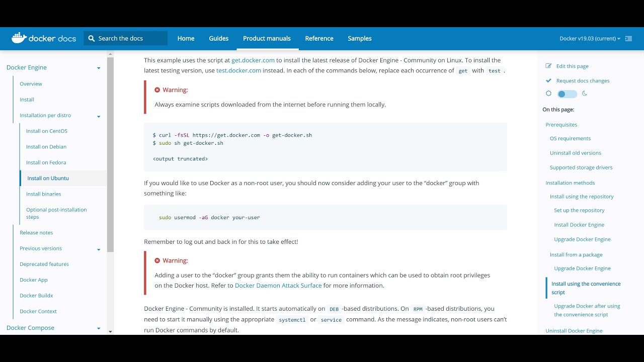Viewport: 644px width, 362px height.
Task: Jump to Set up the repository
Action: click(579, 210)
